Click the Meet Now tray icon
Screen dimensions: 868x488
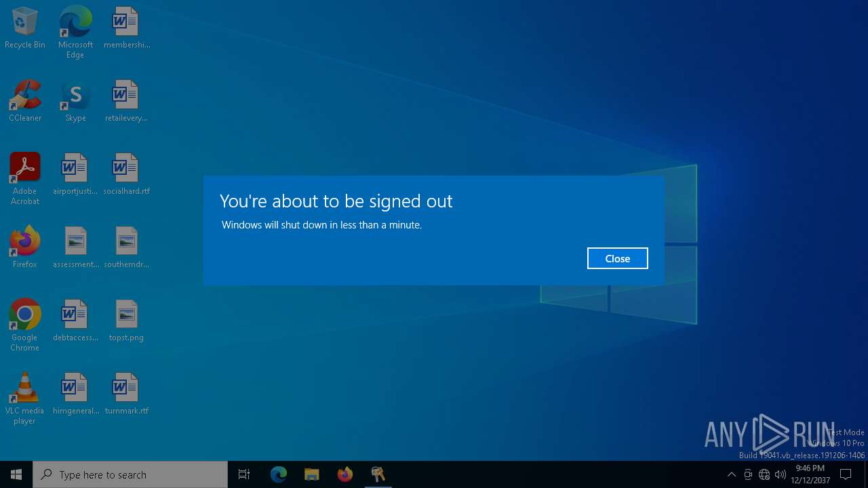click(748, 474)
